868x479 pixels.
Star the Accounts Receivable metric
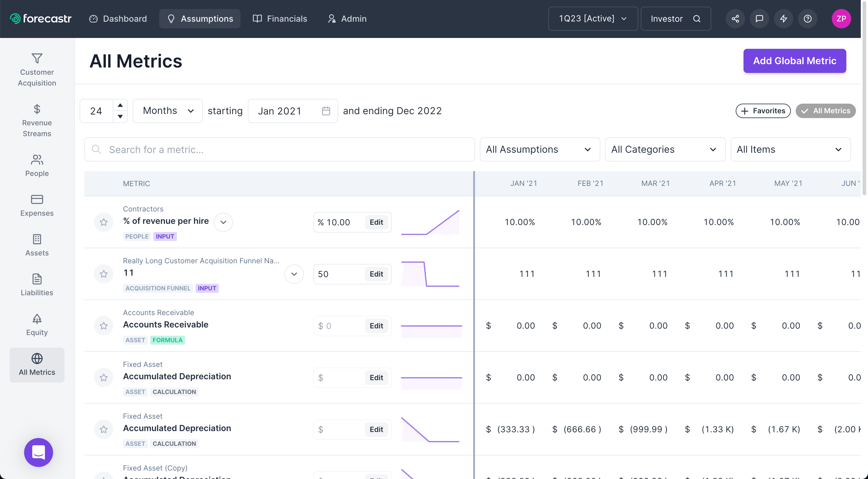pyautogui.click(x=104, y=326)
